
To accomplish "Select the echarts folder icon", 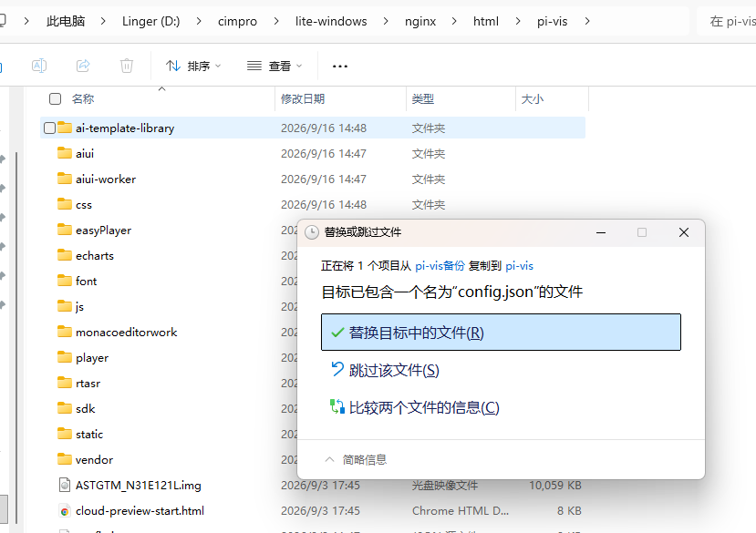I will [64, 255].
